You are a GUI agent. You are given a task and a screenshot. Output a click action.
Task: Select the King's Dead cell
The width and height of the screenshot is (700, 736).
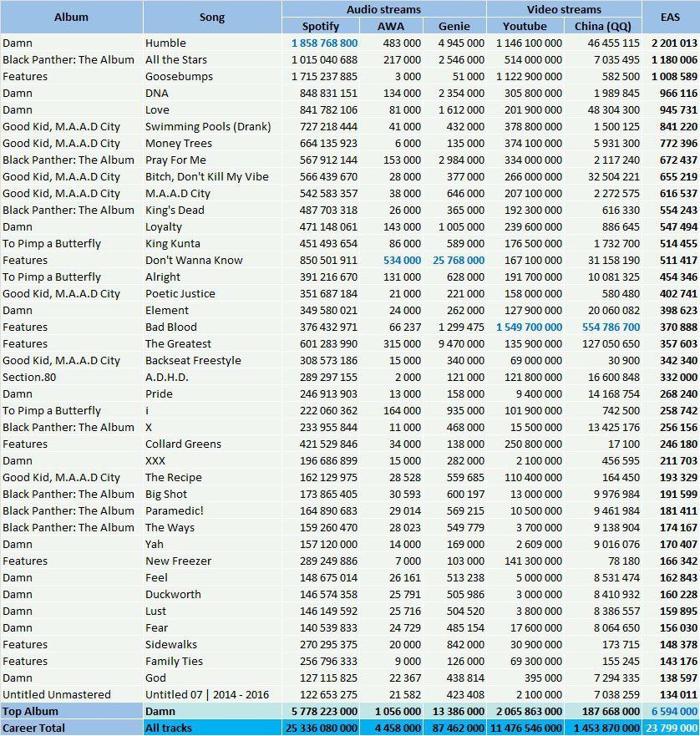coord(212,211)
